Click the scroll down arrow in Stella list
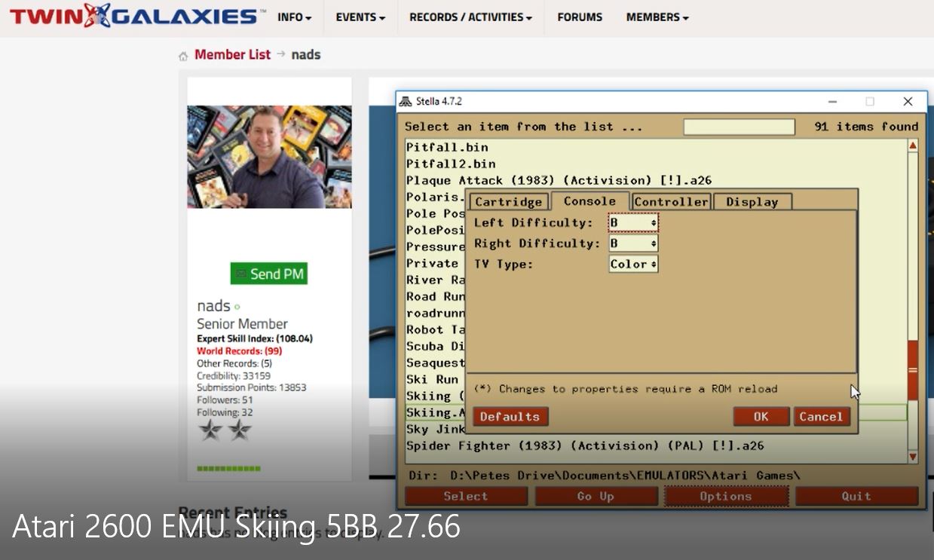Screen dimensions: 934x560 912,456
